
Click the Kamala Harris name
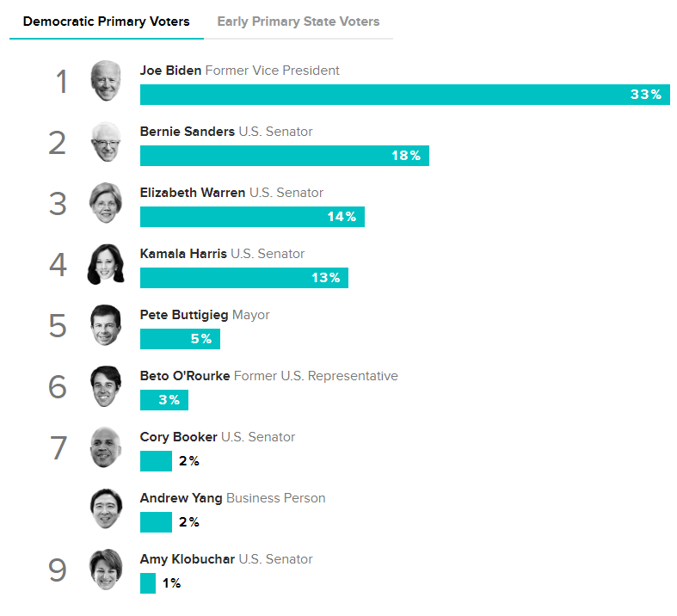click(183, 254)
